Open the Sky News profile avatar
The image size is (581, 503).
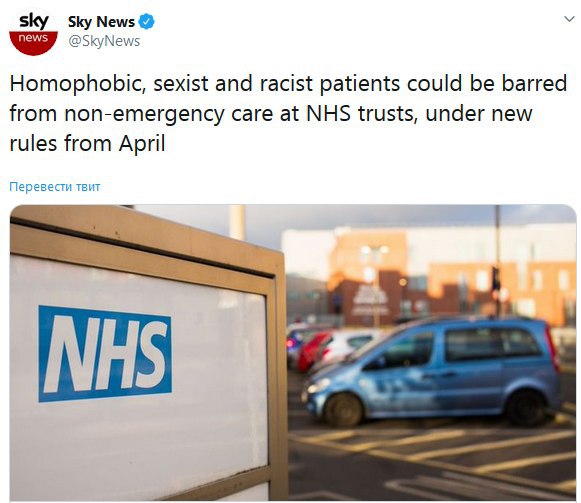(x=33, y=32)
